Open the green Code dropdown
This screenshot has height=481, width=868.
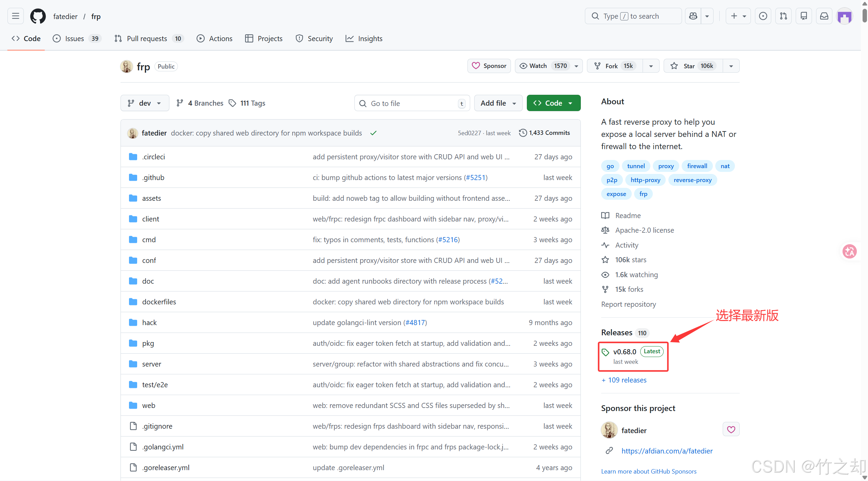coord(553,103)
